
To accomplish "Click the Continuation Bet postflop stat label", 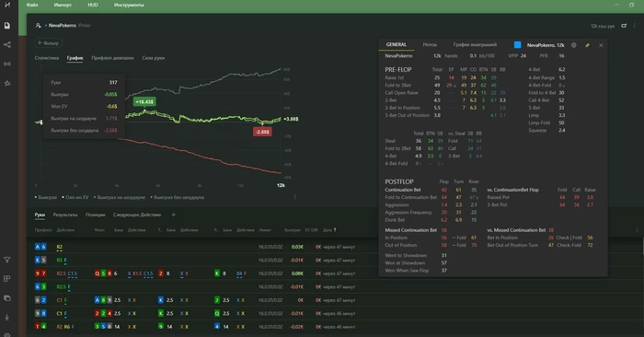I will click(x=403, y=190).
